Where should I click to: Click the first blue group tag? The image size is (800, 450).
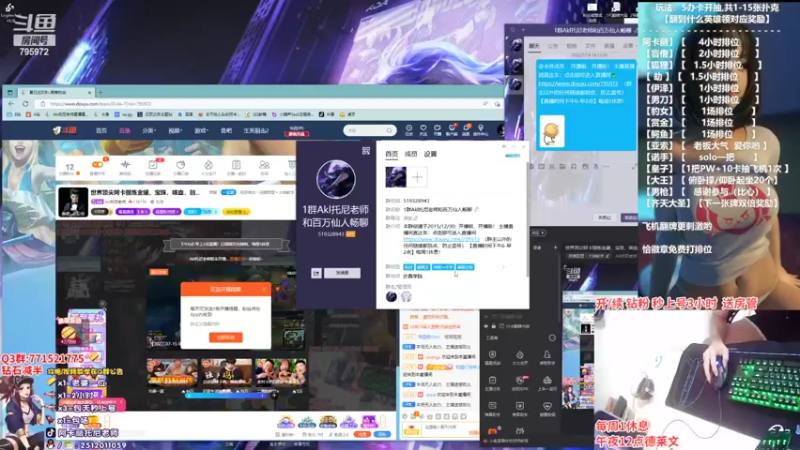408,267
